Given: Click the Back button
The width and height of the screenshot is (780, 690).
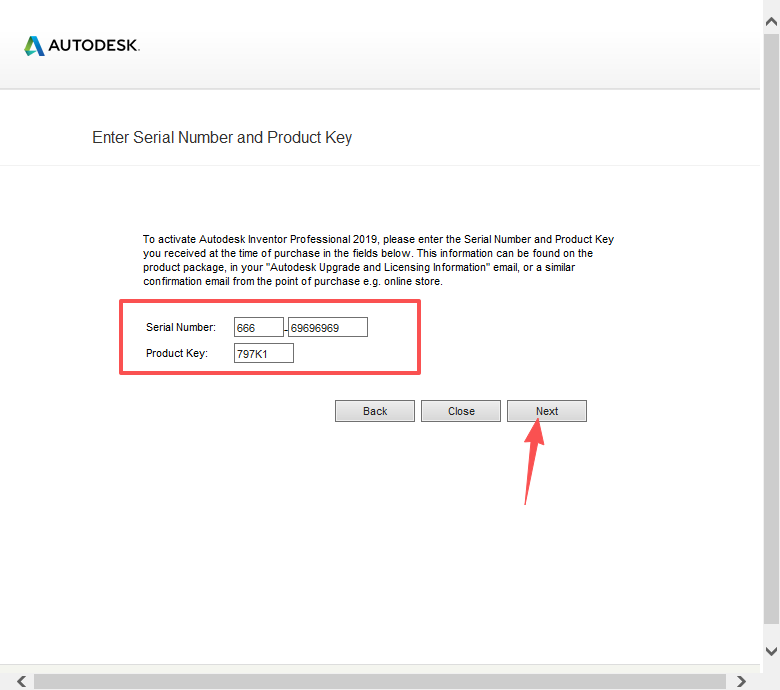Looking at the screenshot, I should [x=375, y=411].
